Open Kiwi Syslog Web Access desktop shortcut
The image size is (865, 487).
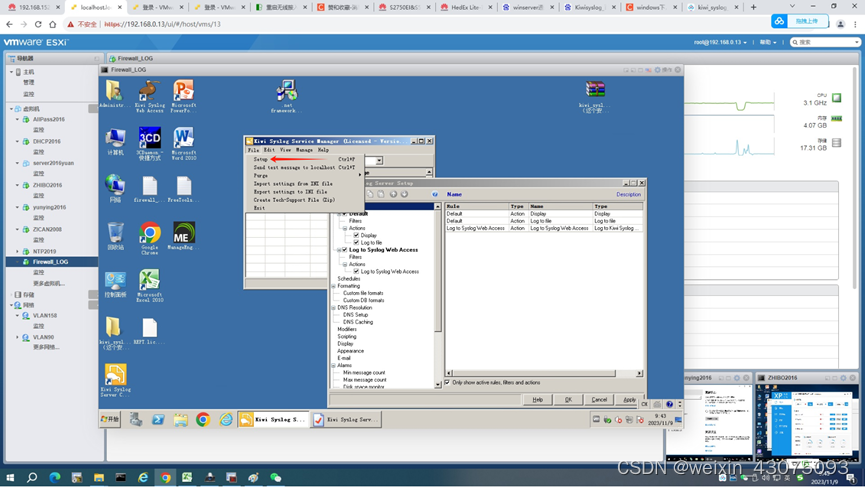pyautogui.click(x=149, y=96)
